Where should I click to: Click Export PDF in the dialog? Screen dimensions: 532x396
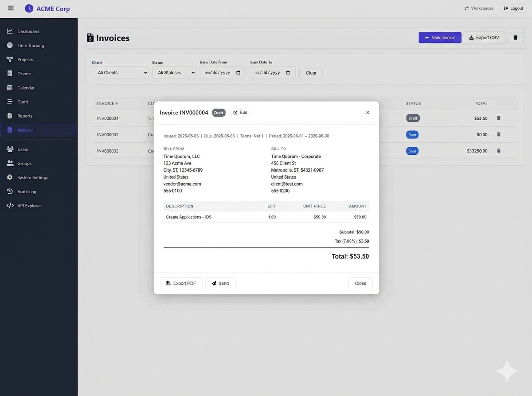pyautogui.click(x=181, y=283)
